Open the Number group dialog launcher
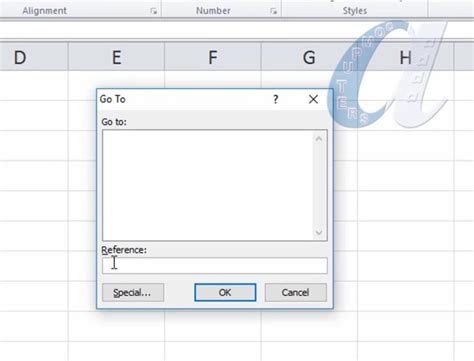This screenshot has height=361, width=474. (x=274, y=11)
